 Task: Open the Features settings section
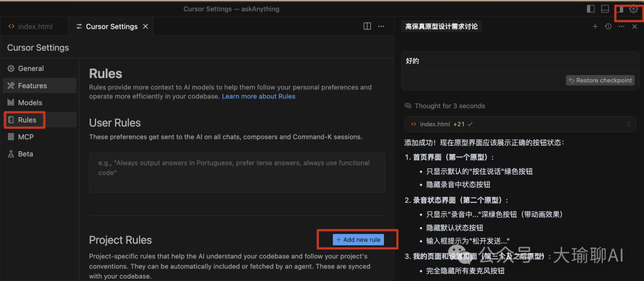coord(40,86)
